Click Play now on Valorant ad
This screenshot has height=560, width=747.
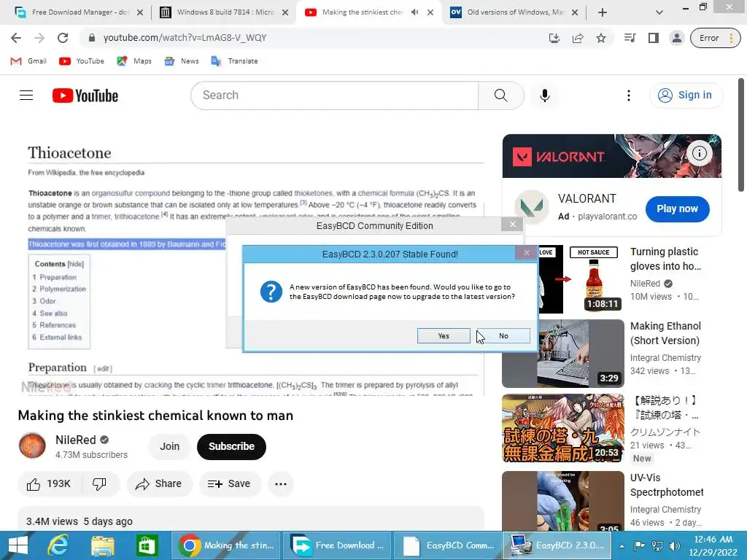(677, 209)
